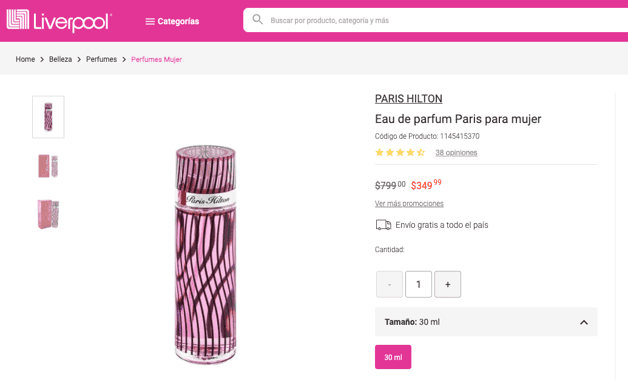Open the Belleza breadcrumb
Screen dimensions: 628x380
tap(60, 59)
